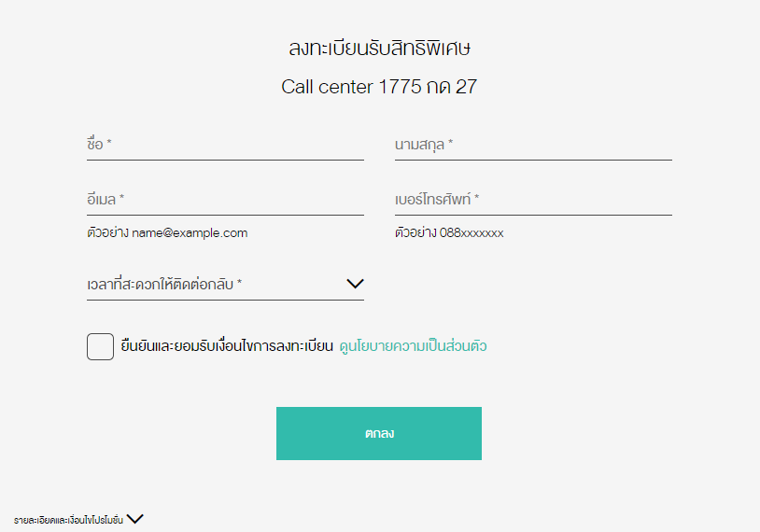Click the asterisk next to นามสกุล label

tap(451, 142)
